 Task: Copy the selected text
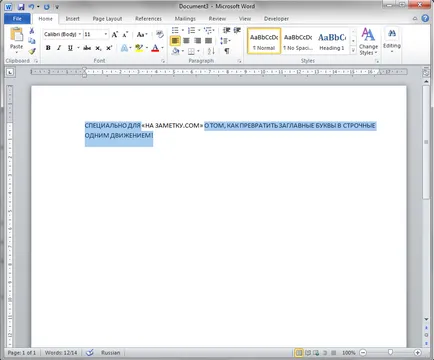[32, 41]
